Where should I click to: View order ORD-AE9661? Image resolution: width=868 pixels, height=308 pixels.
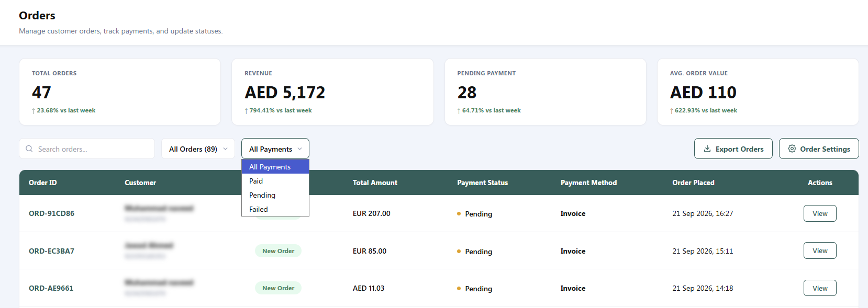click(820, 288)
